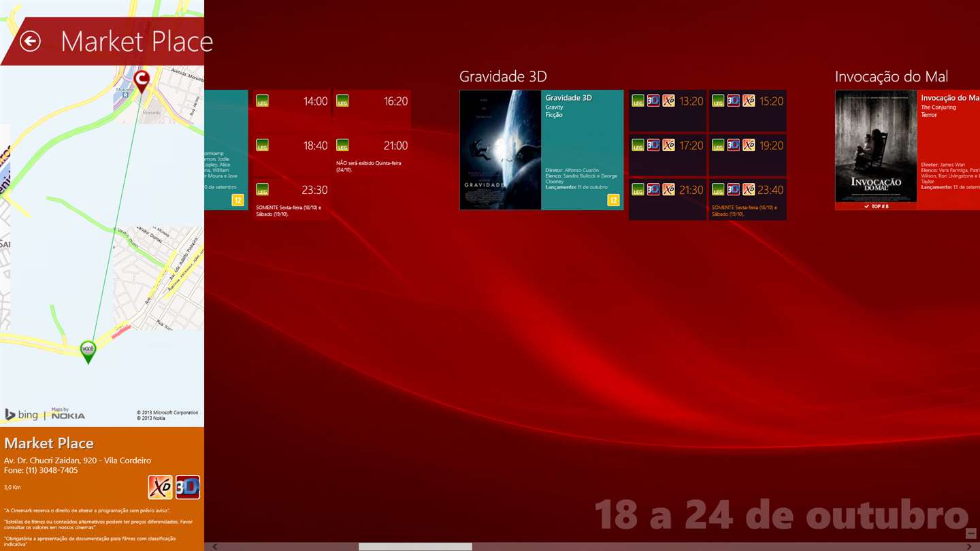Select the green 'você' location pin
Screen dimensions: 980x551
[x=88, y=352]
